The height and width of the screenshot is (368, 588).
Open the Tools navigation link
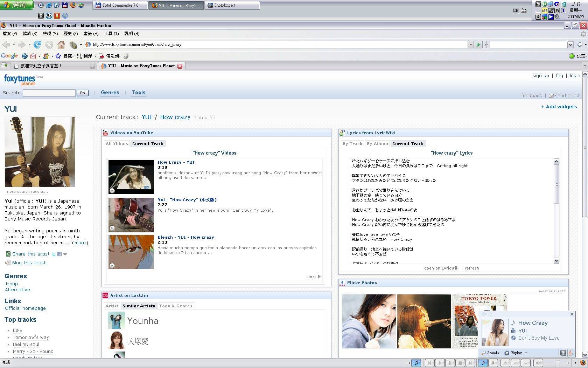(x=139, y=93)
